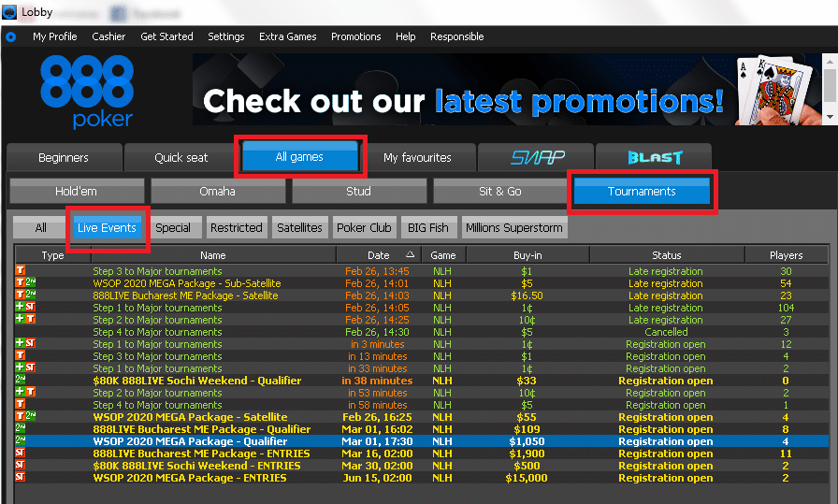Image resolution: width=838 pixels, height=504 pixels.
Task: Click the latest promotions banner
Action: pyautogui.click(x=507, y=89)
